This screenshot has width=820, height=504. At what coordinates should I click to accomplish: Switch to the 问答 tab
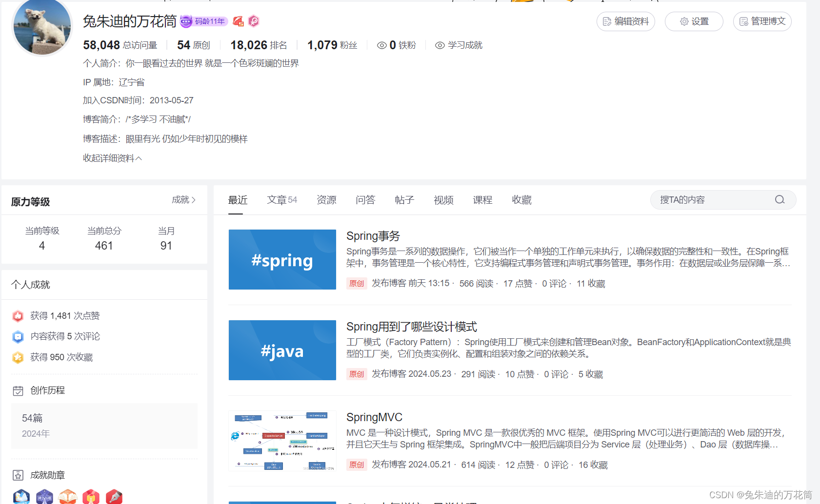(x=365, y=200)
